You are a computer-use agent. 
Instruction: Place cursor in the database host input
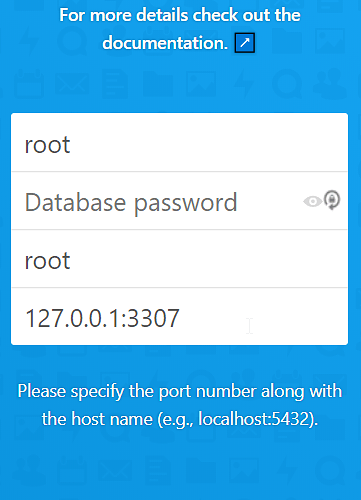[x=180, y=317]
